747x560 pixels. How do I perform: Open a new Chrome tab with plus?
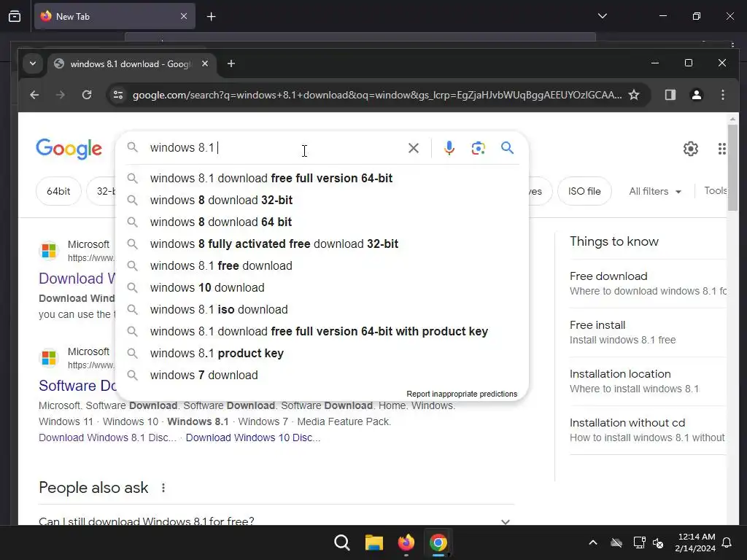pyautogui.click(x=231, y=63)
